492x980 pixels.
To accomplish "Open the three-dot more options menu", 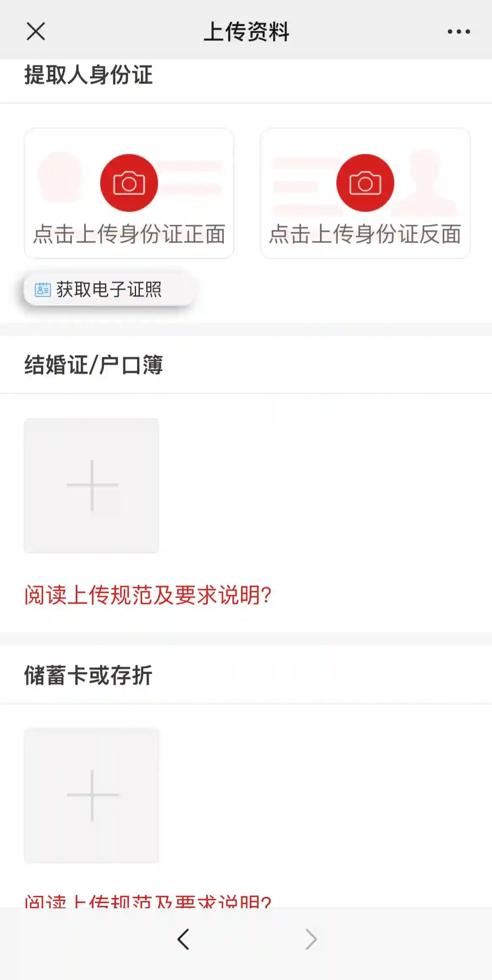I will click(x=459, y=32).
